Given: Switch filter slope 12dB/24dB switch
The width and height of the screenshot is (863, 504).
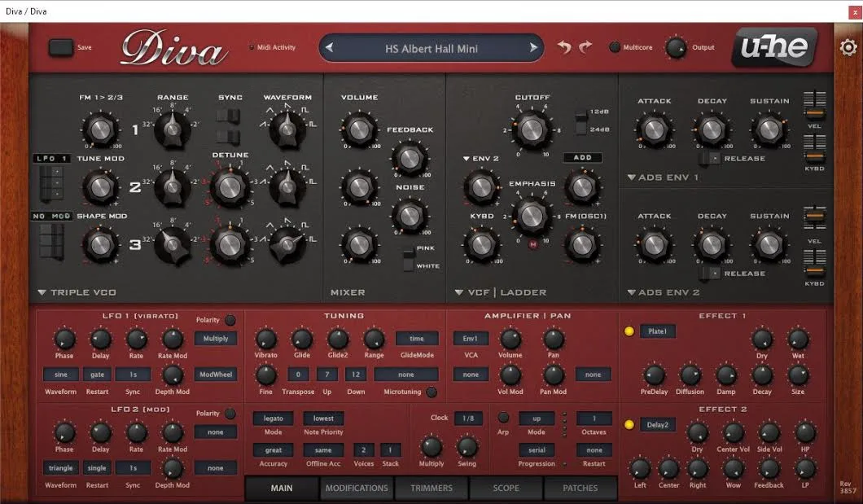Looking at the screenshot, I should [580, 121].
